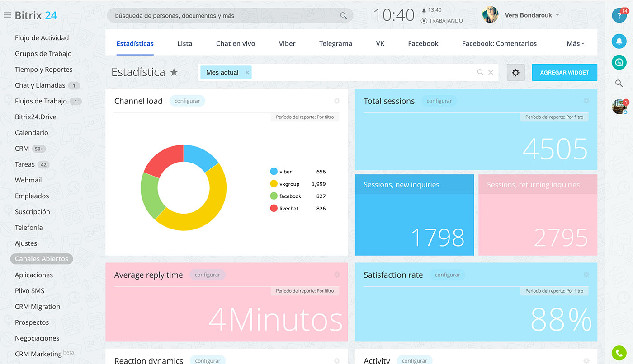Image resolution: width=633 pixels, height=364 pixels.
Task: Click the magnifier icon in right sidebar
Action: [619, 83]
